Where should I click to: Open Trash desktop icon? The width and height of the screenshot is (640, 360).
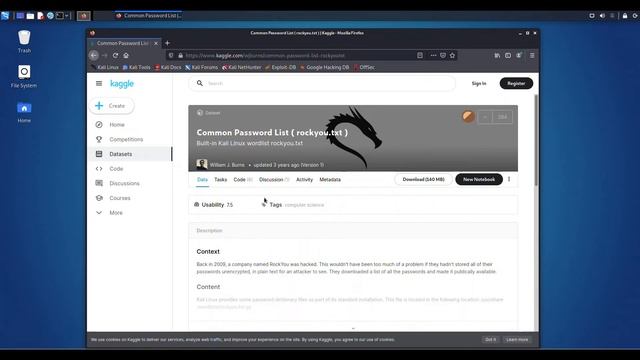24,42
